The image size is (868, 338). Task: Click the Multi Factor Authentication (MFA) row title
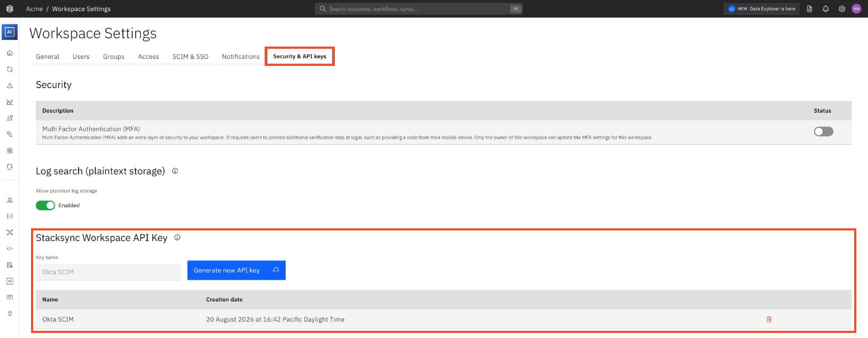(91, 129)
